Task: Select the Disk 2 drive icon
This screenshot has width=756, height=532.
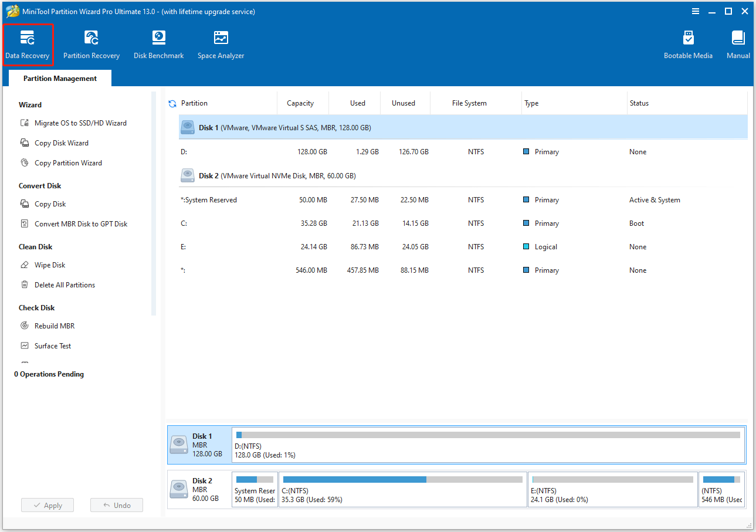Action: coord(188,175)
